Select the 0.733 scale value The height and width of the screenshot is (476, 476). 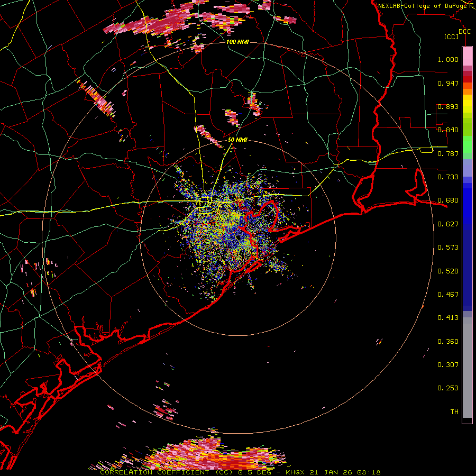pos(448,177)
